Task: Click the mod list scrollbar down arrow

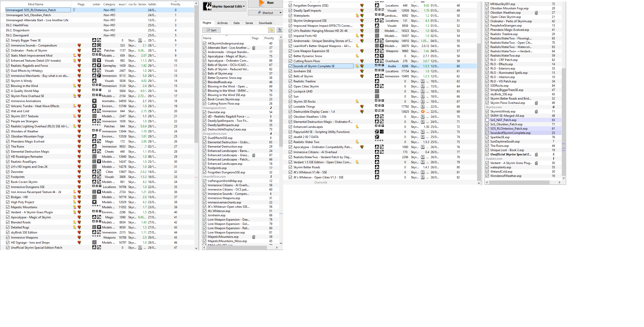Action: (196, 248)
